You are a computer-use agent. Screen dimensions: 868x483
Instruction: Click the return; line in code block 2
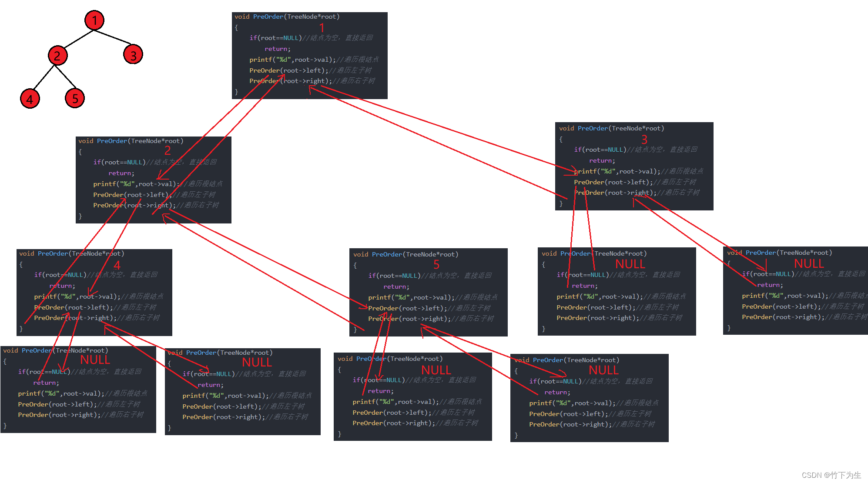pos(121,173)
